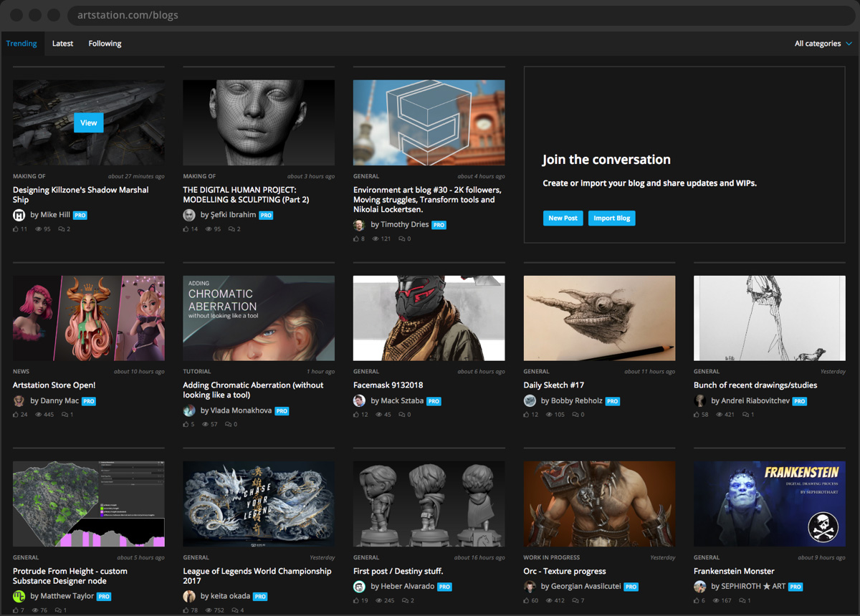Like the Digital Human Project post
This screenshot has width=860, height=616.
[186, 229]
